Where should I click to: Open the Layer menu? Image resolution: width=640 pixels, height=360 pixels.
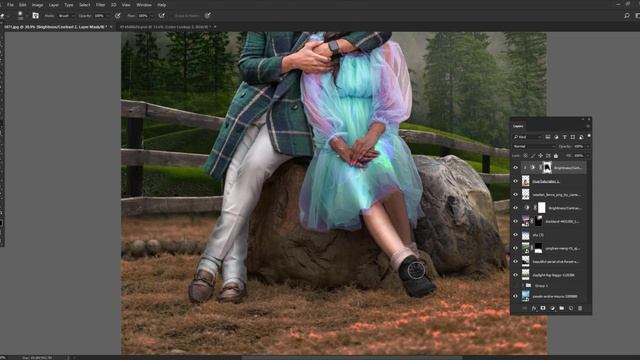click(53, 5)
